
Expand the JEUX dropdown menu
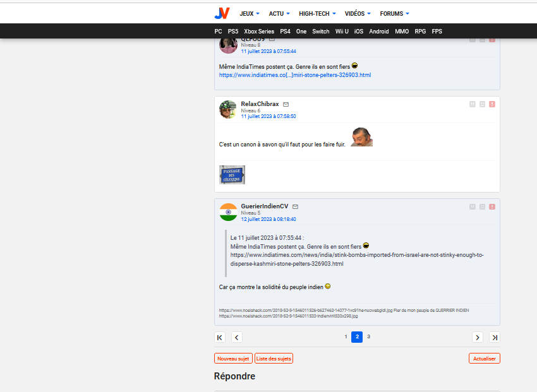[250, 13]
